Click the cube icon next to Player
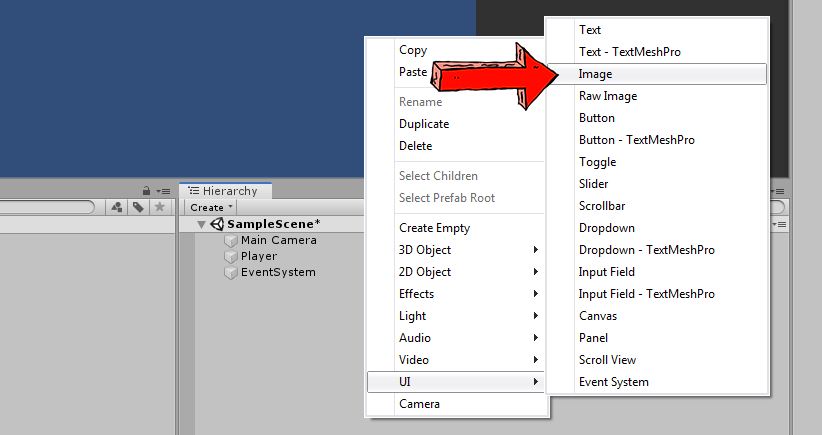This screenshot has width=822, height=435. pyautogui.click(x=231, y=257)
